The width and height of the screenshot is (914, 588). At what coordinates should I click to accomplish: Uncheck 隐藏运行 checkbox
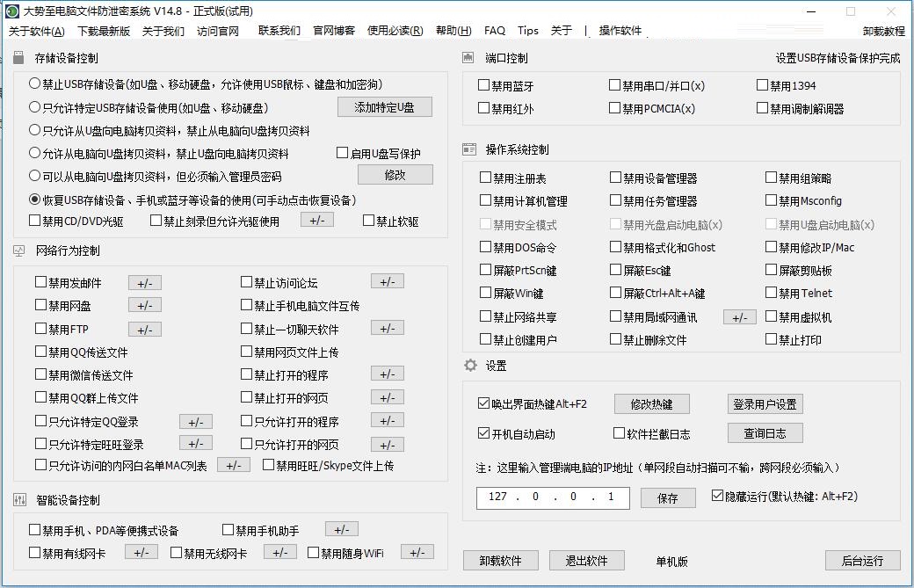click(x=717, y=496)
